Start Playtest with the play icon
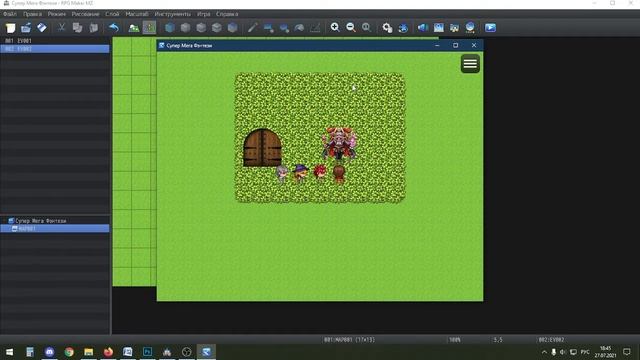This screenshot has width=640, height=360. (x=490, y=27)
